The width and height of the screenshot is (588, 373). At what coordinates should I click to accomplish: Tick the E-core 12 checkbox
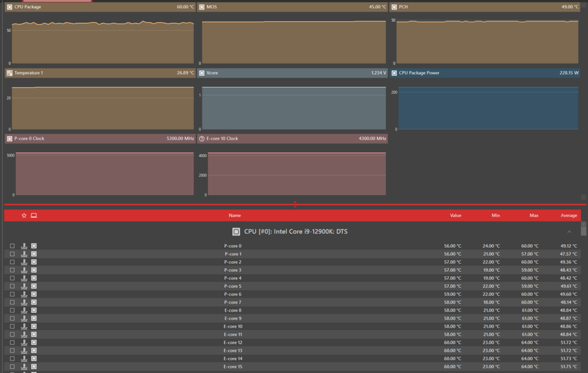12,342
